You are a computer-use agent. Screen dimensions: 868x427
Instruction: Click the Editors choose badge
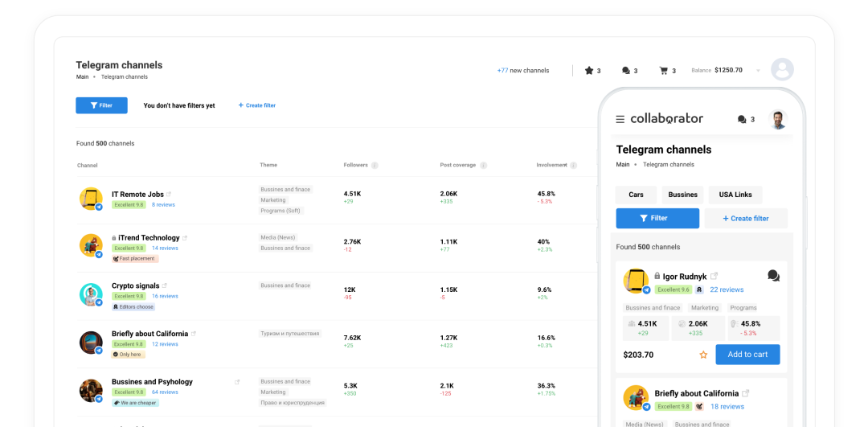133,307
